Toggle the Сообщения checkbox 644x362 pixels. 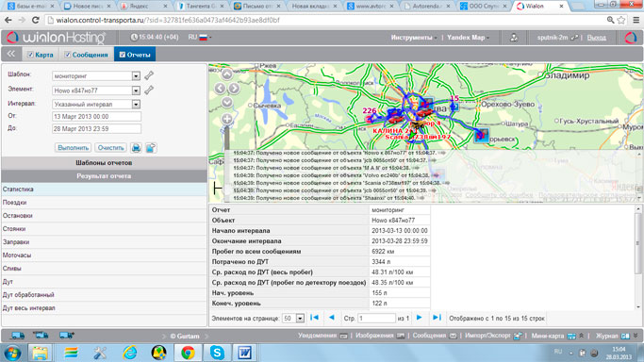(x=68, y=55)
